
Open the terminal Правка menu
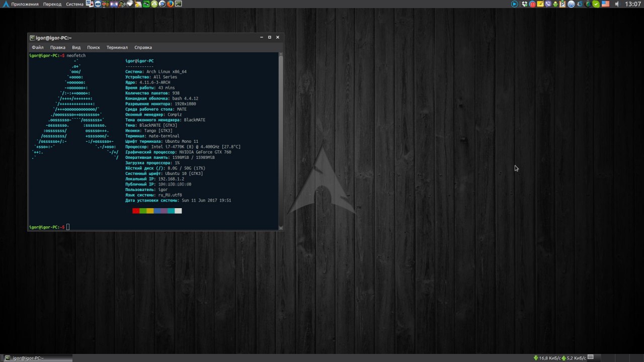click(58, 47)
